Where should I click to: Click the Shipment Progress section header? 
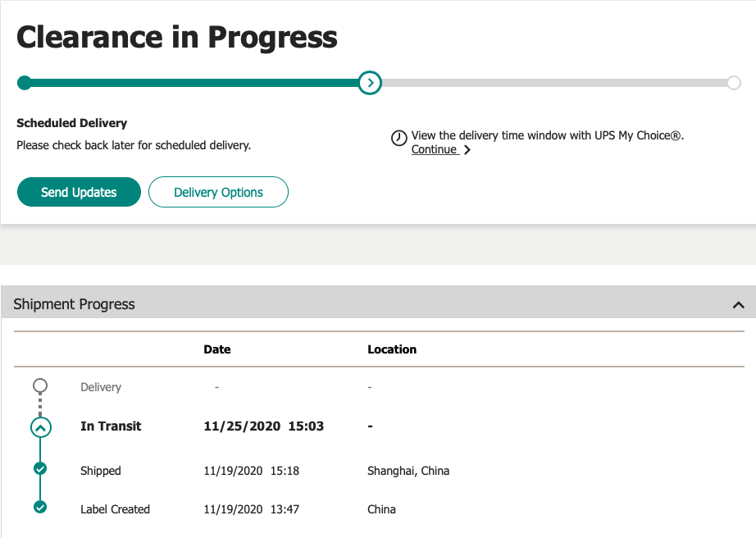[x=75, y=304]
